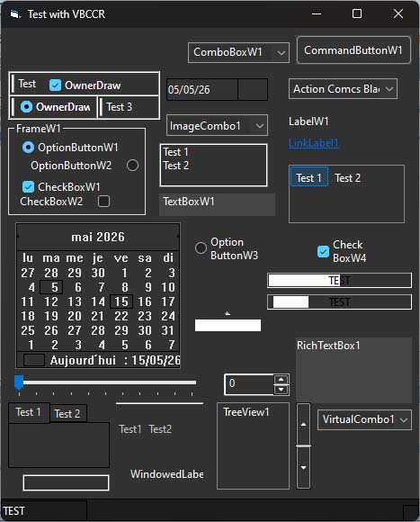
Task: Toggle the Check BoxW4 checkbox
Action: click(x=323, y=251)
